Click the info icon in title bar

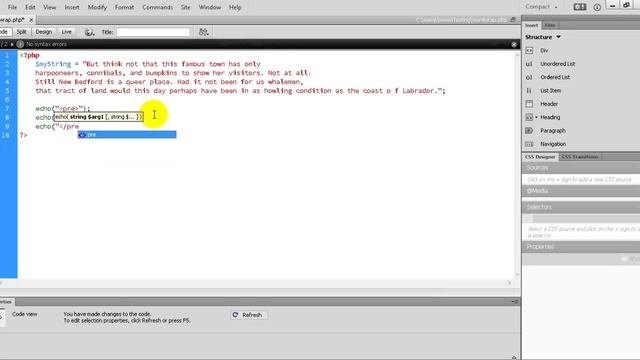tap(597, 7)
